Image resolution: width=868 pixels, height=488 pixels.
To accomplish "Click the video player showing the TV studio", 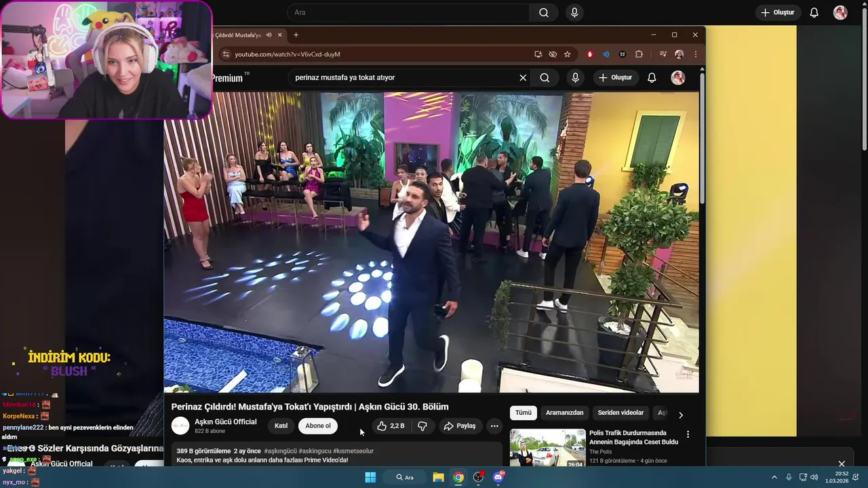I will pos(431,243).
